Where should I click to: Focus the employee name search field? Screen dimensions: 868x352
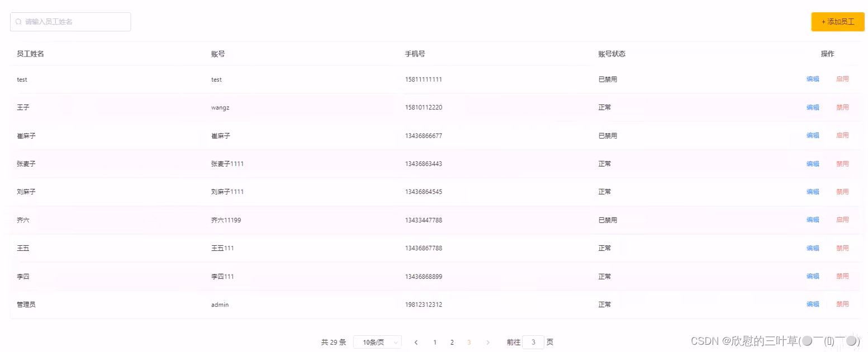[x=70, y=22]
